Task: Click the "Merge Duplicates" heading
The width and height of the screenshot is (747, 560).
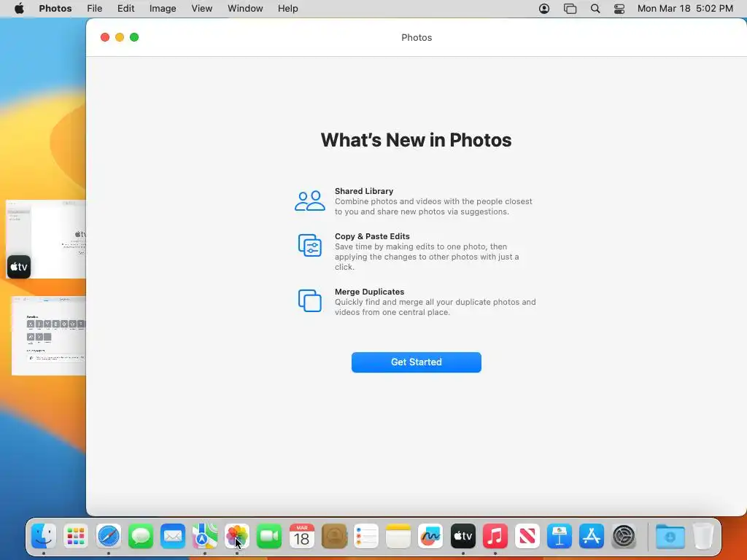Action: point(369,292)
